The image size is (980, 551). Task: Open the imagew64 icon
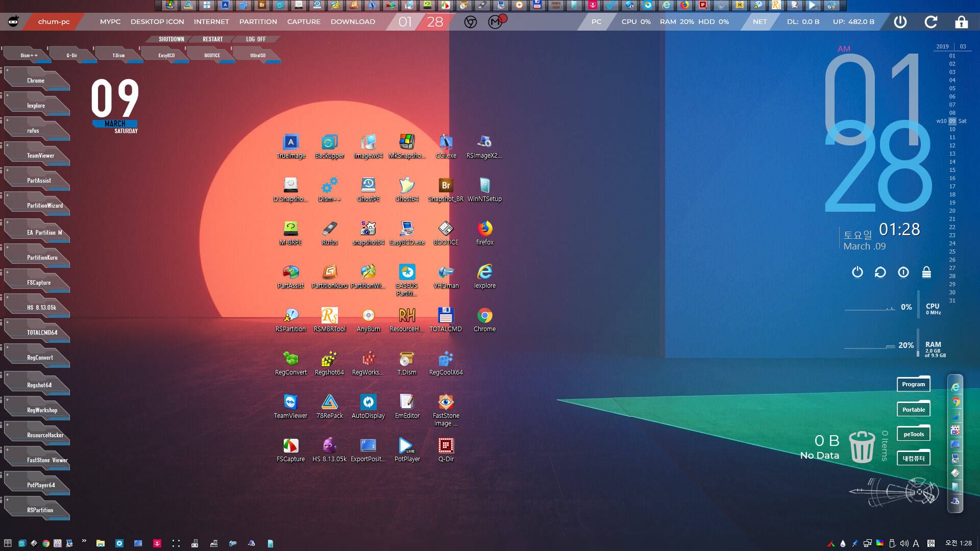[x=368, y=146]
